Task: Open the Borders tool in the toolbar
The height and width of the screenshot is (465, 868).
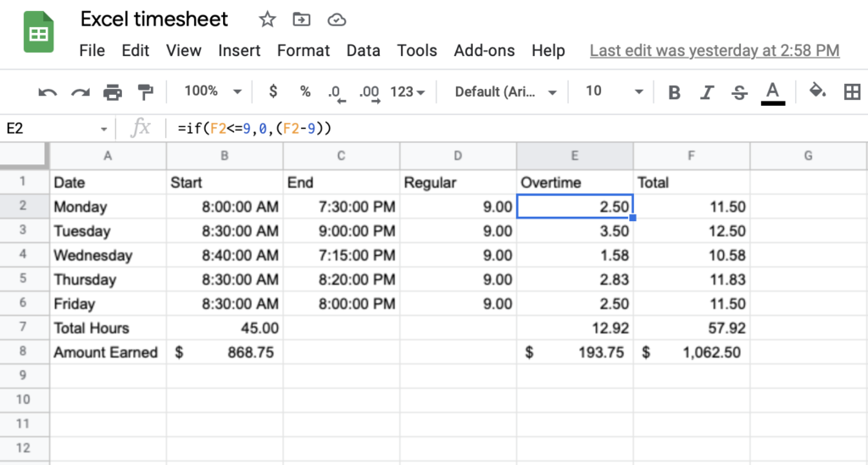Action: click(852, 91)
